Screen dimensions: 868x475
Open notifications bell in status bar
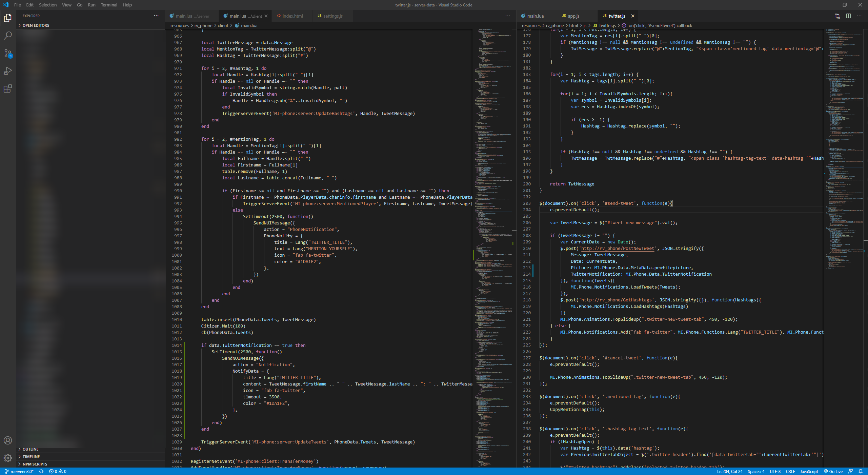[x=861, y=471]
